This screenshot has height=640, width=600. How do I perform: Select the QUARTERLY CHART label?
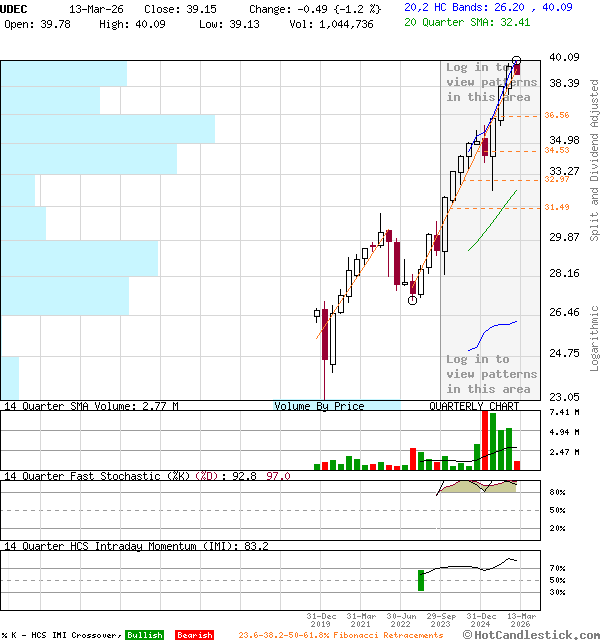[x=474, y=406]
